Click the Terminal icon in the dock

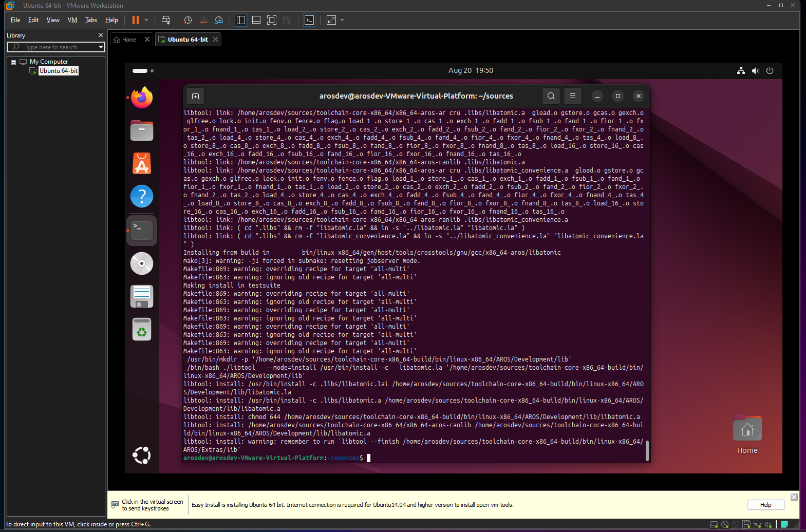pos(142,231)
